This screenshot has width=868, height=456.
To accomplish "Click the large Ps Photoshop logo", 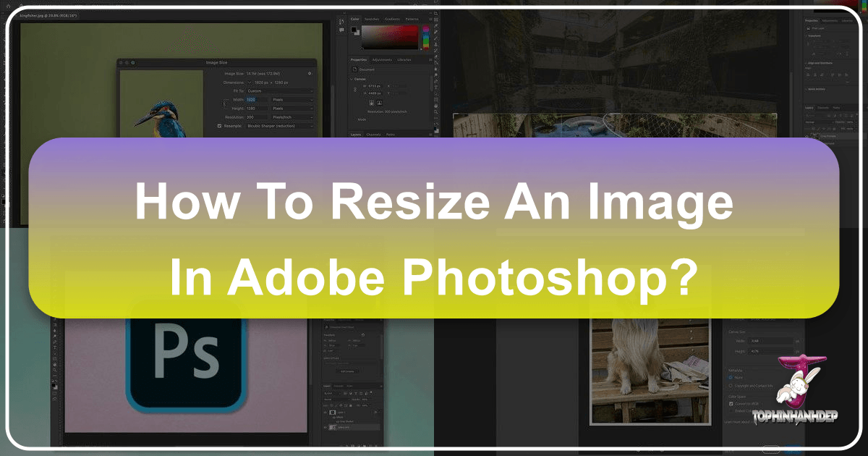I will coord(184,355).
